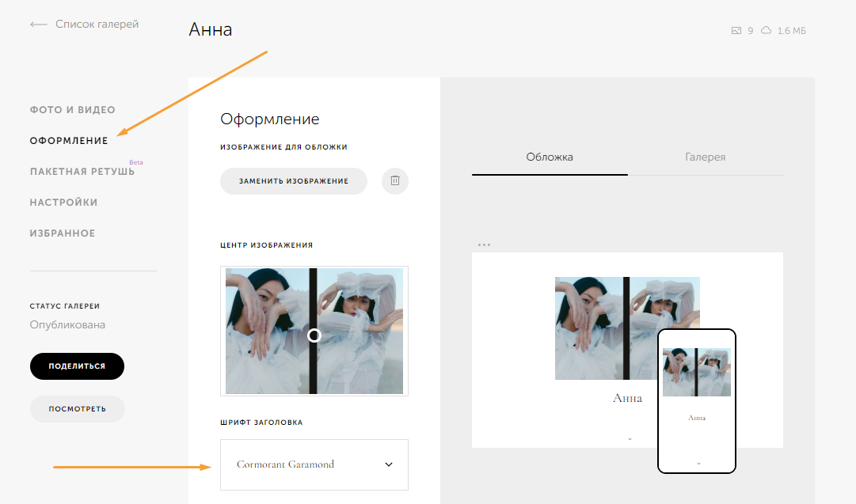Click the Посмотреть button
This screenshot has height=504, width=856.
pos(78,409)
